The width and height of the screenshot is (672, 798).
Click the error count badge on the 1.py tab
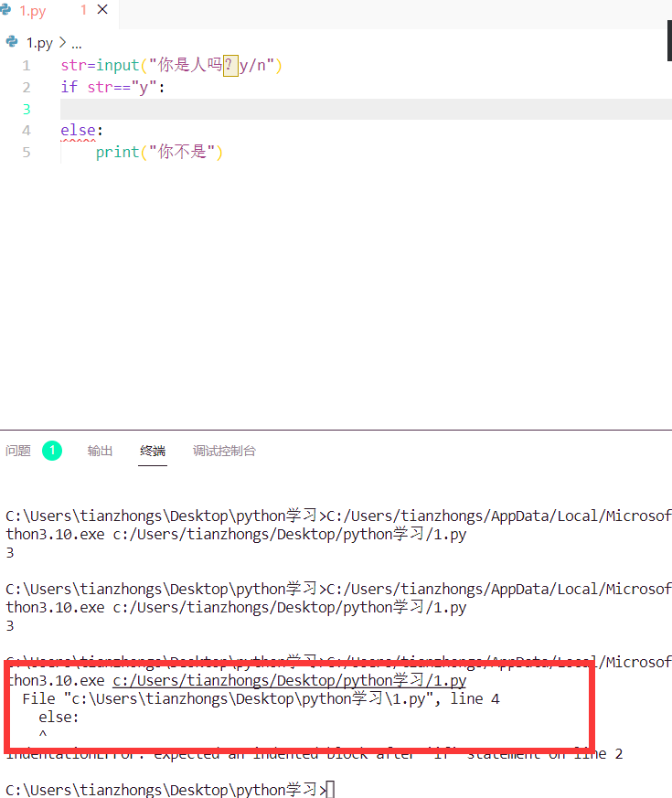tap(83, 11)
